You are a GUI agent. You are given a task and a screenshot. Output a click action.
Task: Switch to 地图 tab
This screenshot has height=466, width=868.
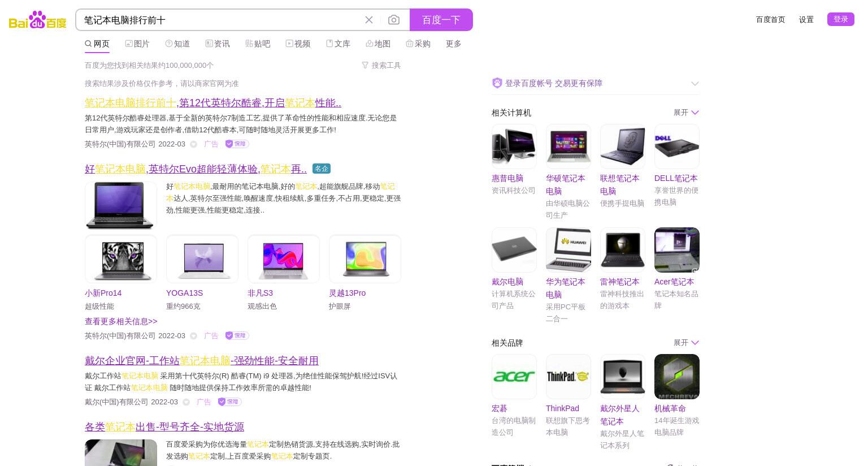(x=378, y=44)
